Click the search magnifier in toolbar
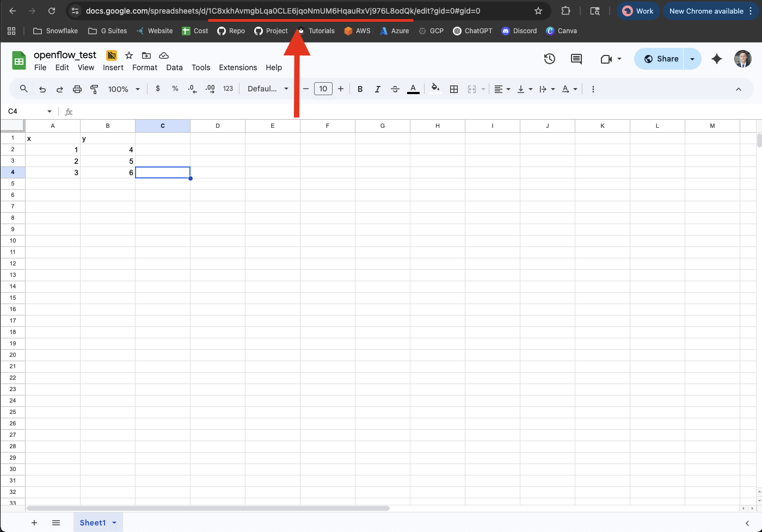Image resolution: width=762 pixels, height=532 pixels. coord(24,89)
